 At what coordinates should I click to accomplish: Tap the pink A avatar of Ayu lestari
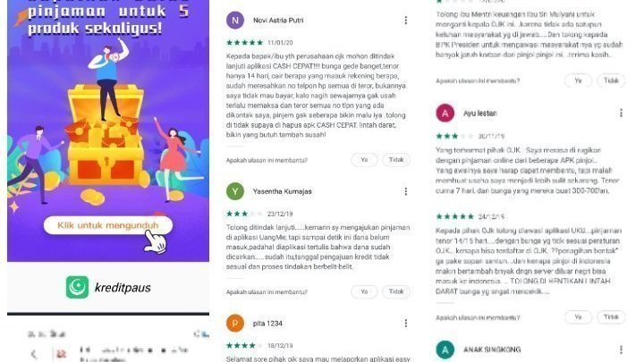(445, 114)
